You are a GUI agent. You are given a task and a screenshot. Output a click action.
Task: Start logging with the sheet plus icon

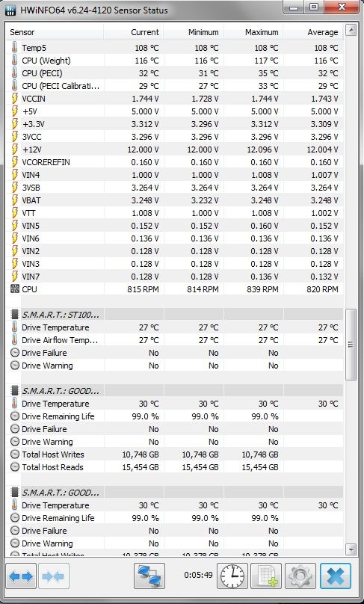coord(266,576)
